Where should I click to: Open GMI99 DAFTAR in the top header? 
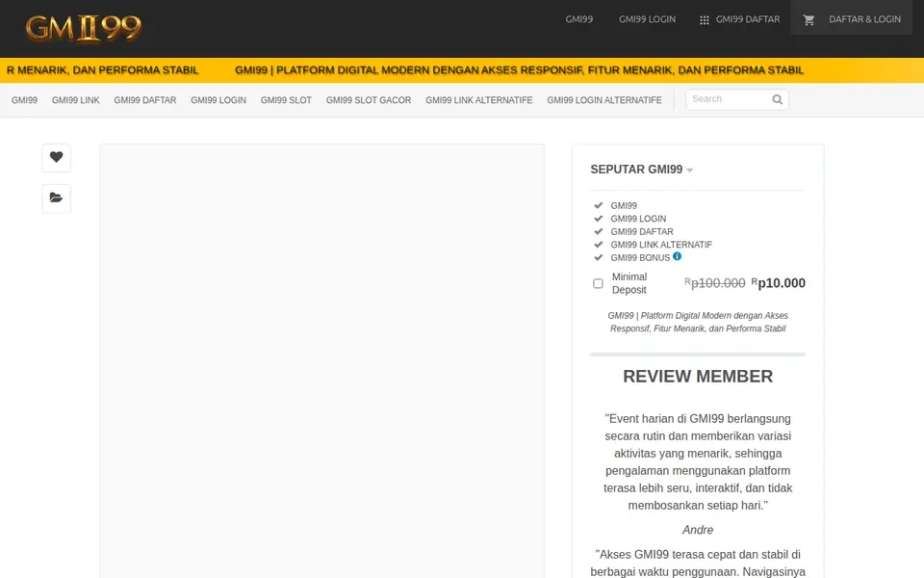click(747, 19)
